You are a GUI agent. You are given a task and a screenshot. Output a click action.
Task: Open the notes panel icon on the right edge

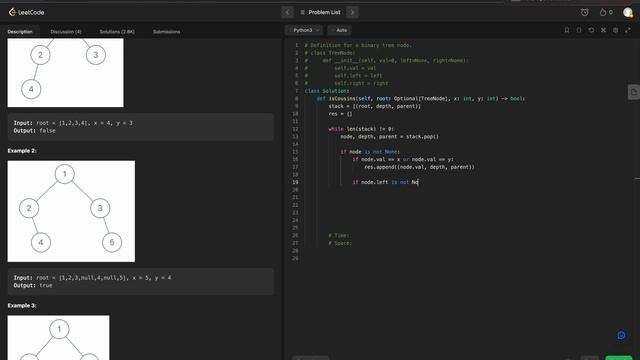tap(633, 92)
